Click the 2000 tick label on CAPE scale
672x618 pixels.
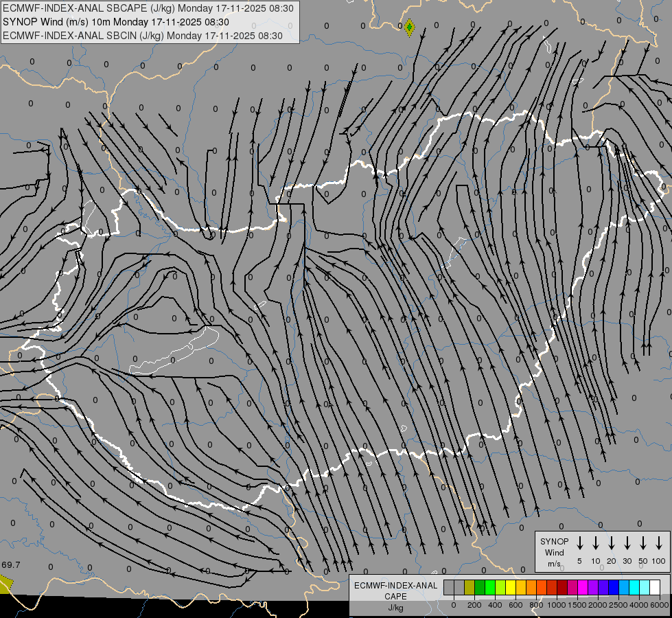click(598, 605)
